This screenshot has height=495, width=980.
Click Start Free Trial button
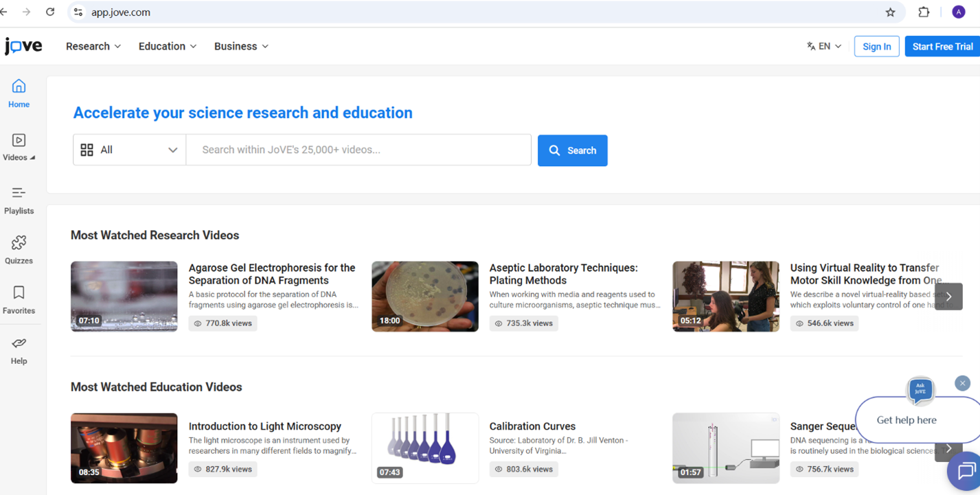[942, 47]
